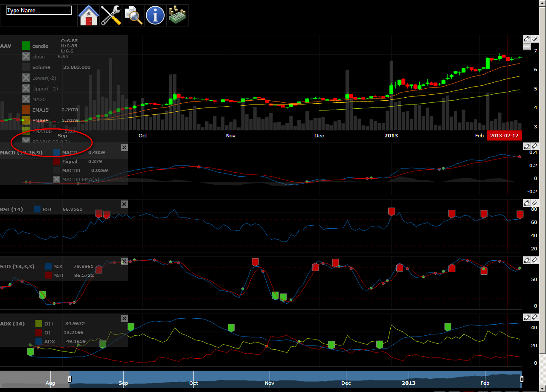Close the MACD indicator panel
The height and width of the screenshot is (392, 546).
124,147
